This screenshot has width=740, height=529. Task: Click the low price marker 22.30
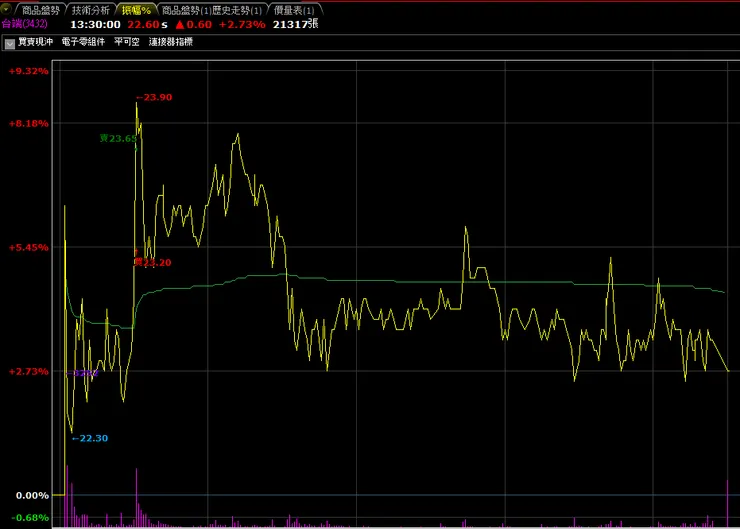(90, 438)
